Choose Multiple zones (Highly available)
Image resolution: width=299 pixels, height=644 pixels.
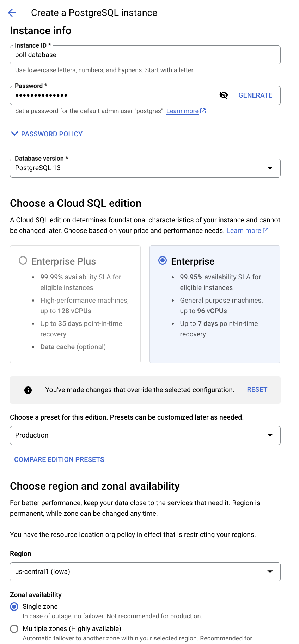pyautogui.click(x=14, y=629)
